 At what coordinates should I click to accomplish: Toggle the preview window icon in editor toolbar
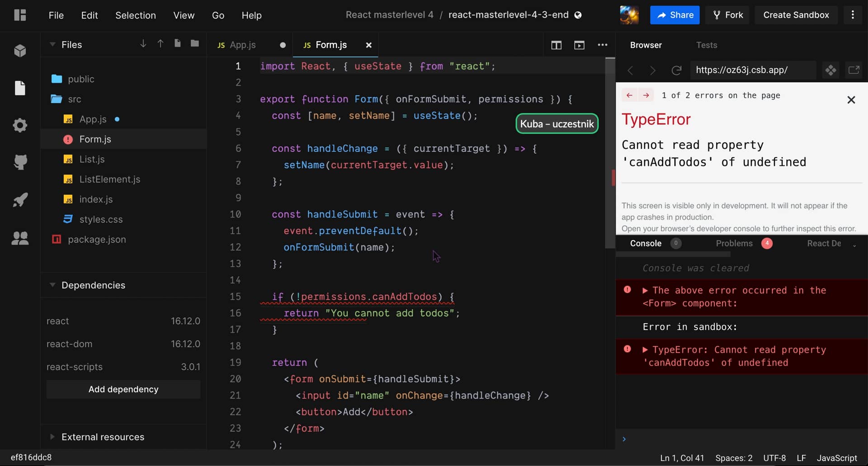click(579, 45)
